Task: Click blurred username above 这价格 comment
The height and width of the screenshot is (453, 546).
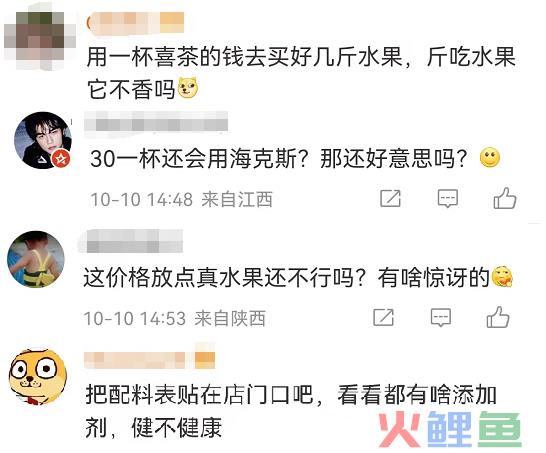Action: tap(131, 241)
